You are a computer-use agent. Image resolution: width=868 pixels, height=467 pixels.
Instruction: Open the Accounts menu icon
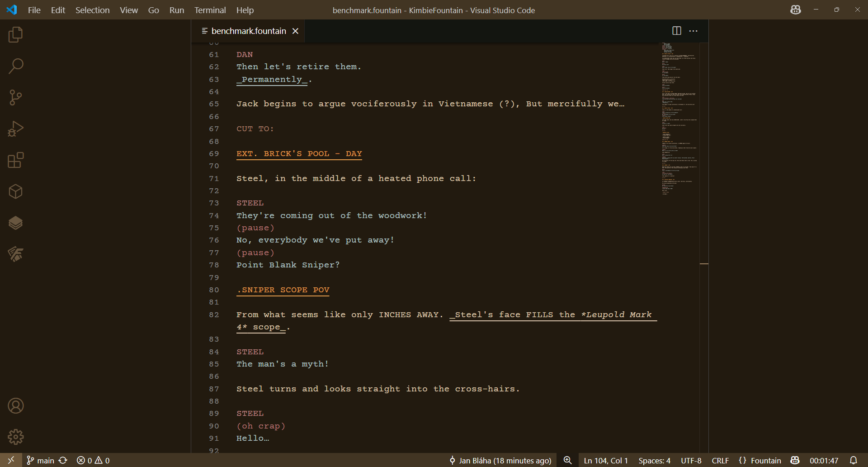16,406
